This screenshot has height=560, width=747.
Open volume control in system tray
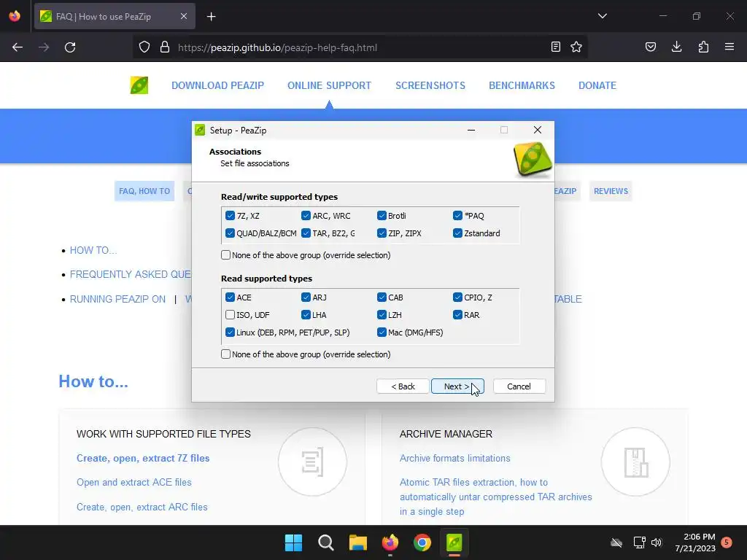[657, 542]
